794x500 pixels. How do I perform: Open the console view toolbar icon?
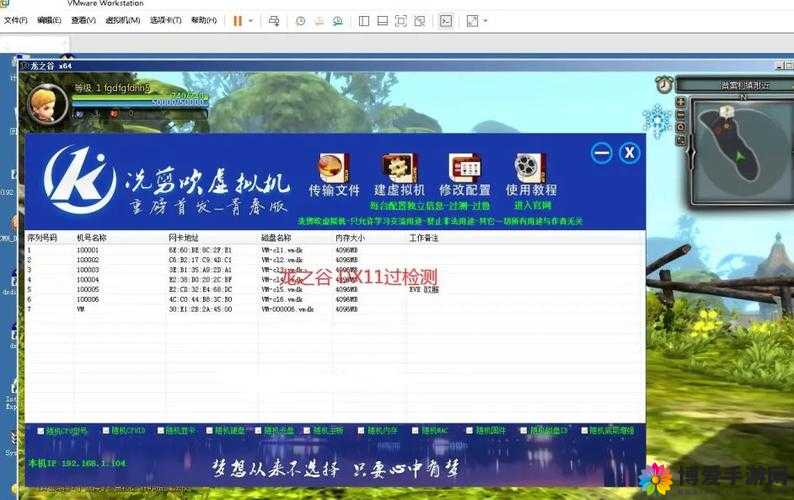(x=446, y=21)
